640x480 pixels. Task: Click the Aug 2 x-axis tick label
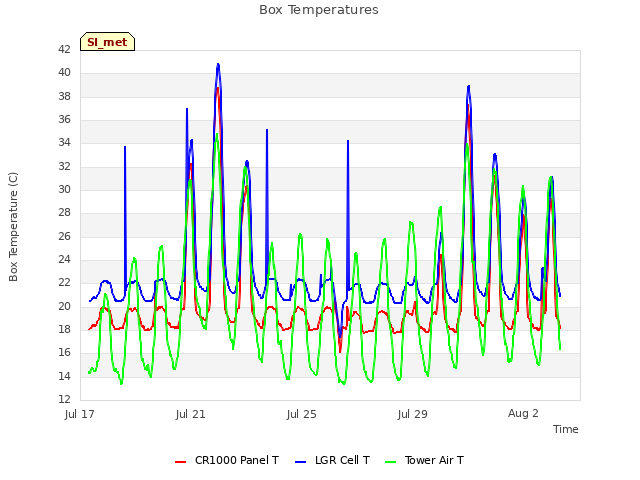tap(523, 413)
